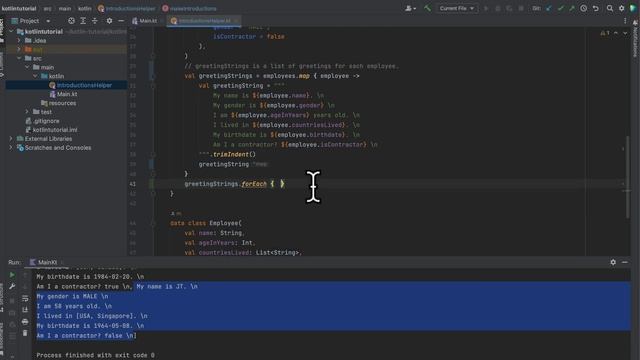640x360 pixels.
Task: Go to next highlighted error arrow
Action: 625,33
